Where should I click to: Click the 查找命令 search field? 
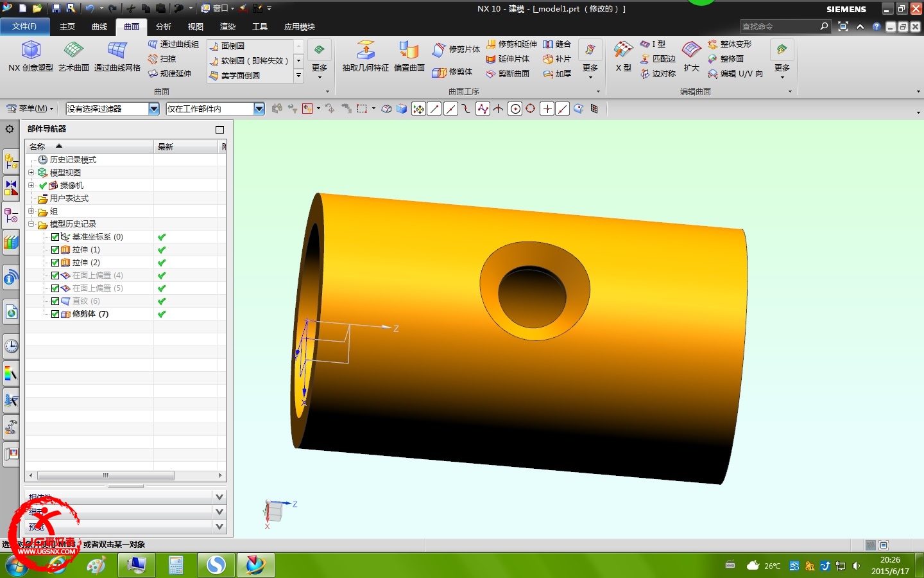780,26
